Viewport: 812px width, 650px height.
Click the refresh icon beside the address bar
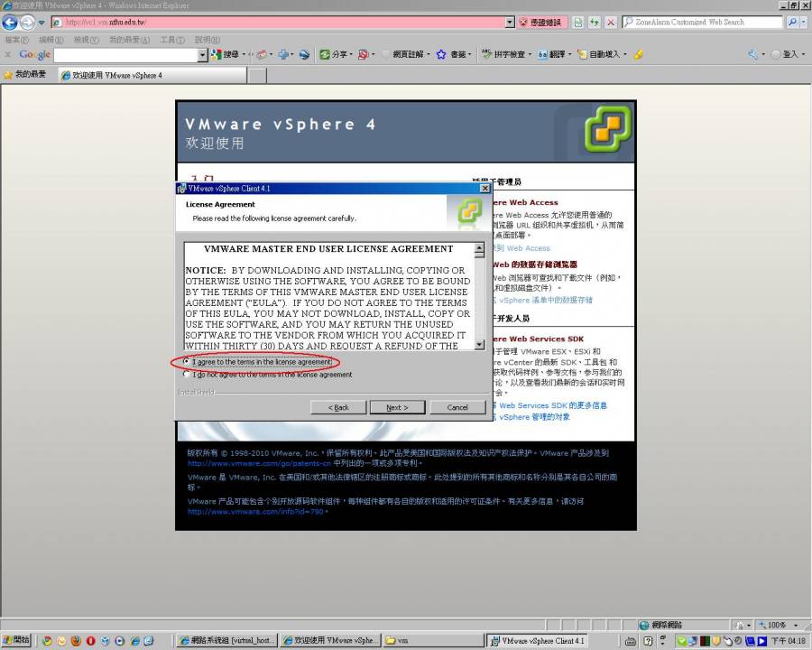coord(595,22)
